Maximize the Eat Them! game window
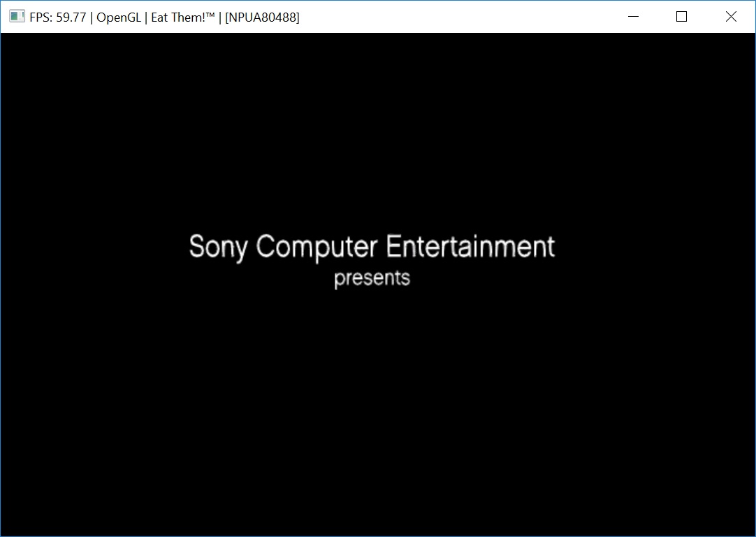This screenshot has width=756, height=537. [682, 17]
